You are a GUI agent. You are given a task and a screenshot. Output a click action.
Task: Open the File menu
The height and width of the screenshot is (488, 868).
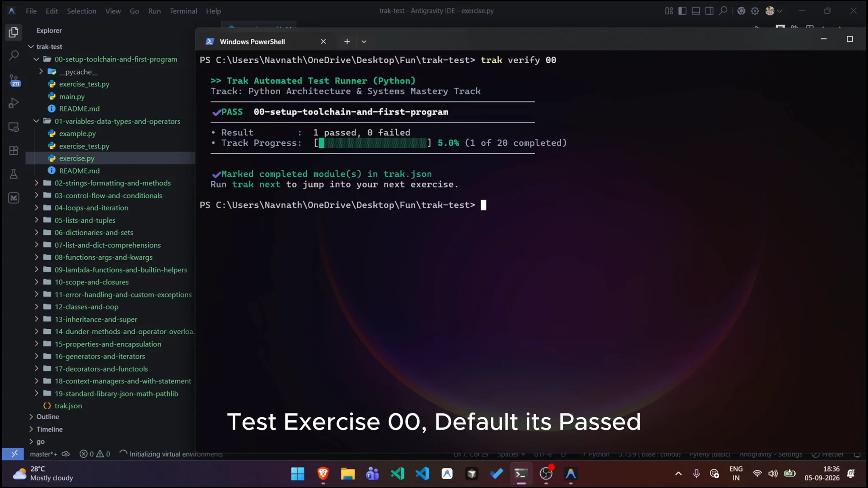coord(31,11)
